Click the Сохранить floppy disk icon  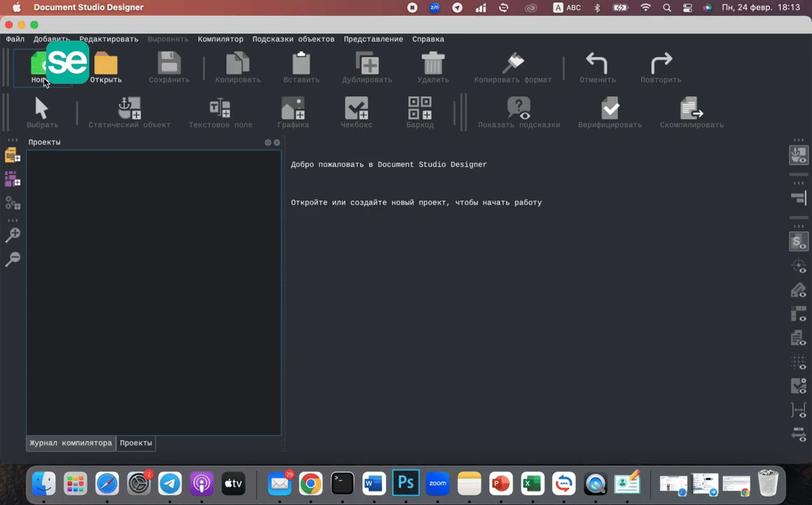click(169, 63)
